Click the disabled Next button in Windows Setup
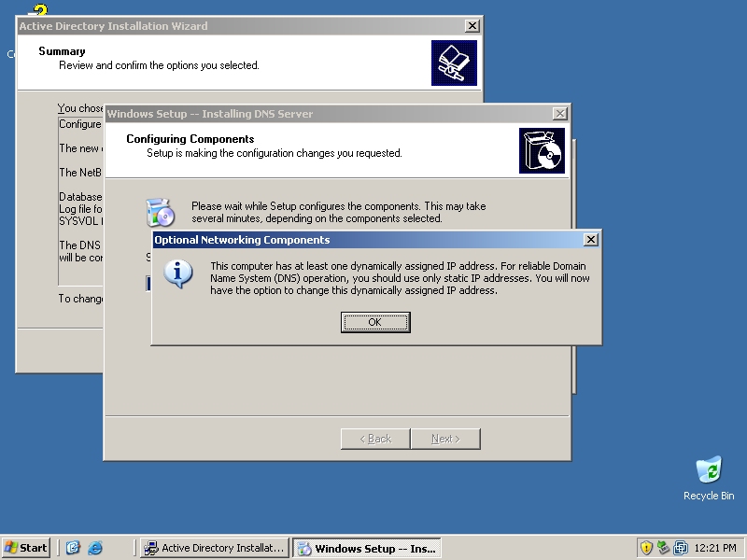The height and width of the screenshot is (560, 747). click(x=446, y=439)
